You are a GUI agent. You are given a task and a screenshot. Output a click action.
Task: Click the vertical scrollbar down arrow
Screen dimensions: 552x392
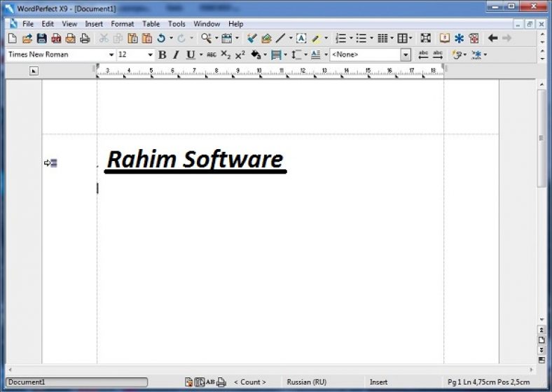pyautogui.click(x=541, y=319)
